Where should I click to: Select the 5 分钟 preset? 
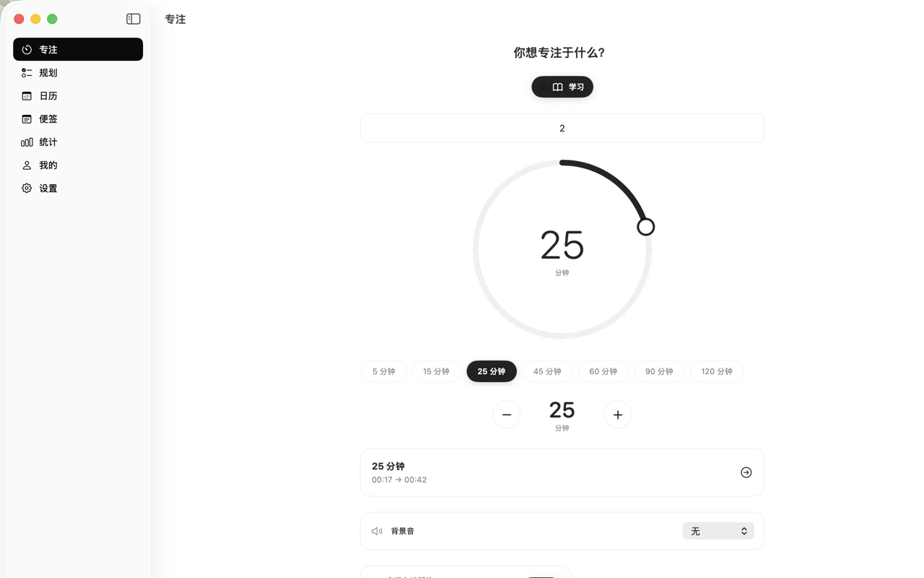[x=384, y=371]
